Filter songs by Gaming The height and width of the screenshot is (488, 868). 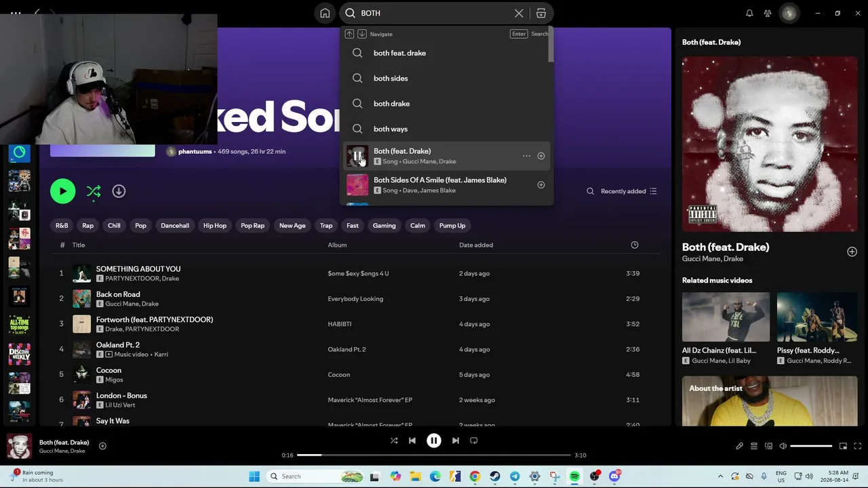tap(384, 226)
